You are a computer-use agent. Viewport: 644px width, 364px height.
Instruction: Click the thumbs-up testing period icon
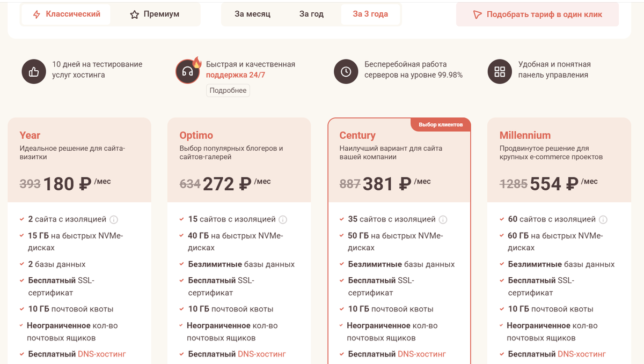click(x=34, y=71)
